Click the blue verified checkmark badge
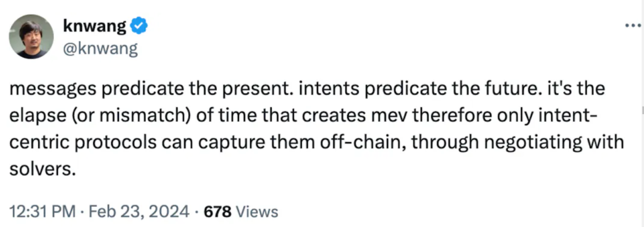The width and height of the screenshot is (644, 227). 139,26
